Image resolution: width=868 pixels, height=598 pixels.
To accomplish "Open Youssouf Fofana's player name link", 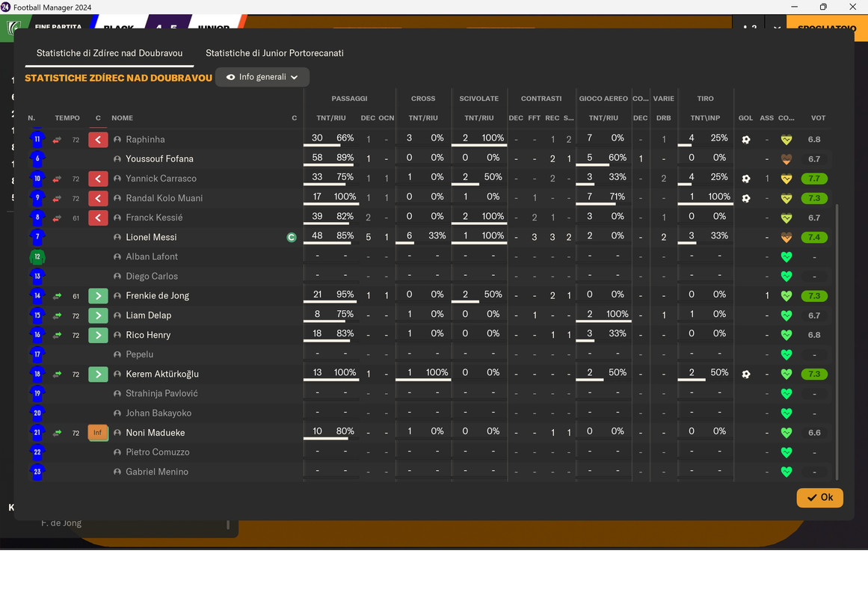I will (x=159, y=159).
